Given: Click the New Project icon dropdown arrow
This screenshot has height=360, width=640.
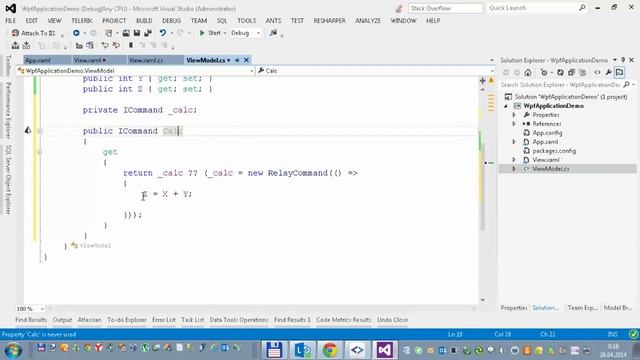Looking at the screenshot, I should point(117,33).
